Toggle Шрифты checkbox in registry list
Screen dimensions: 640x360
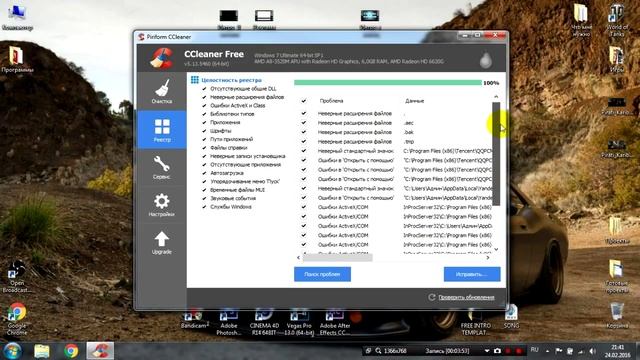click(x=204, y=131)
